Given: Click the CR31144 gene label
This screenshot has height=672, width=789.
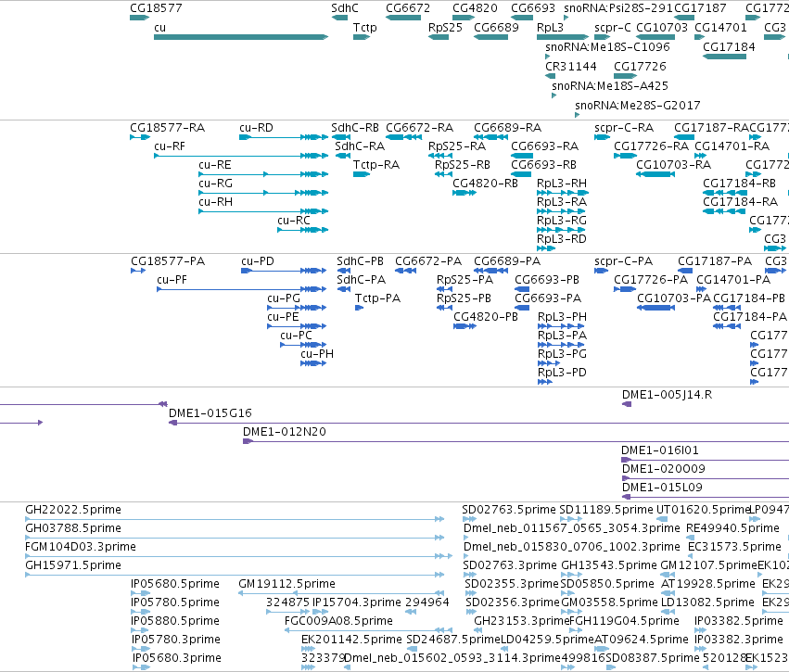Looking at the screenshot, I should click(571, 67).
